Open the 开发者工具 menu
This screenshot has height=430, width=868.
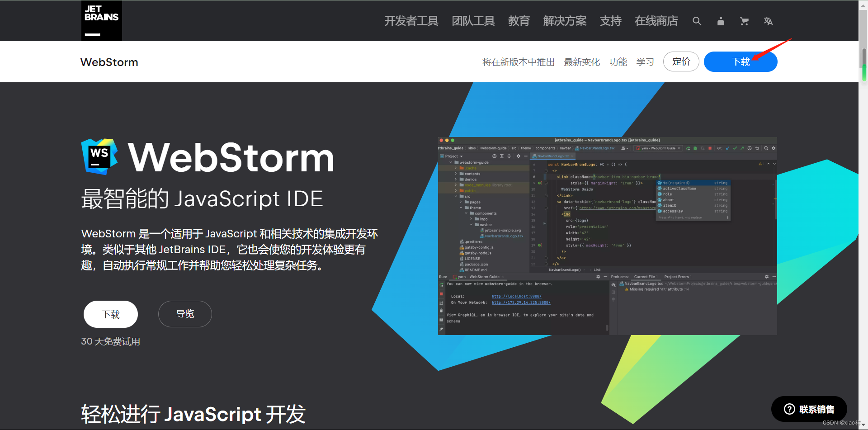(x=411, y=21)
